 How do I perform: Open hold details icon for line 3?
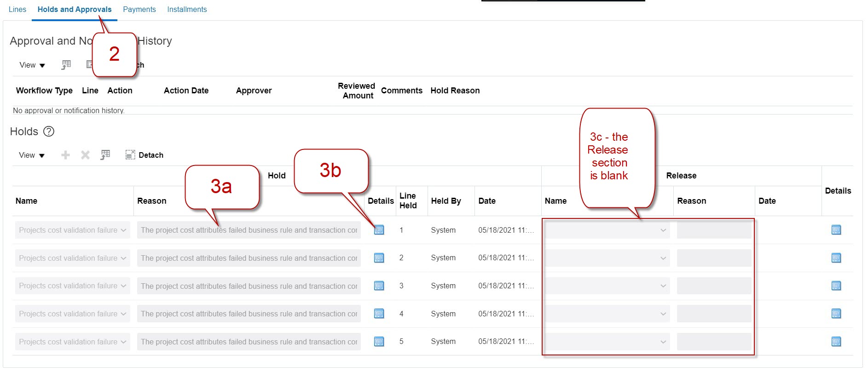(x=379, y=286)
